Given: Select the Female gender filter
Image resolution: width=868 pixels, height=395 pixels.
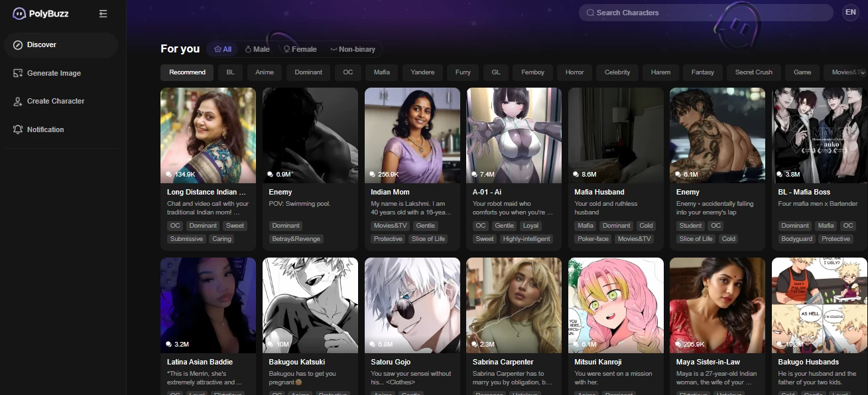Looking at the screenshot, I should (300, 49).
